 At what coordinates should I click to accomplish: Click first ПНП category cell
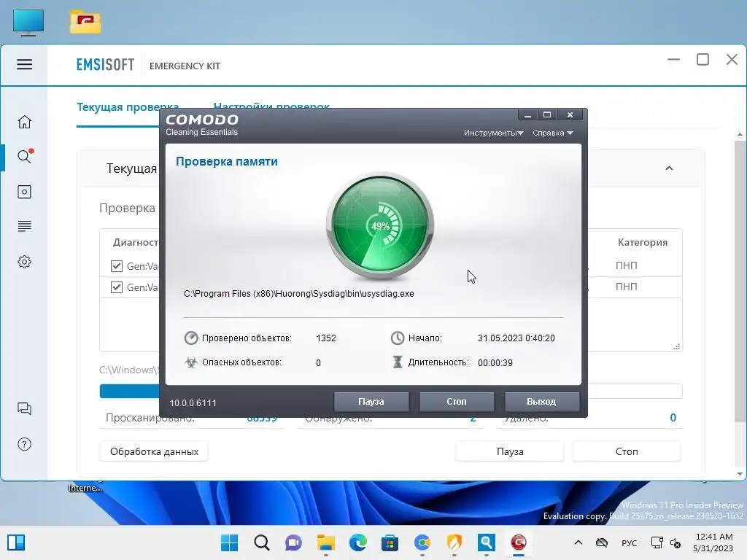tap(626, 265)
